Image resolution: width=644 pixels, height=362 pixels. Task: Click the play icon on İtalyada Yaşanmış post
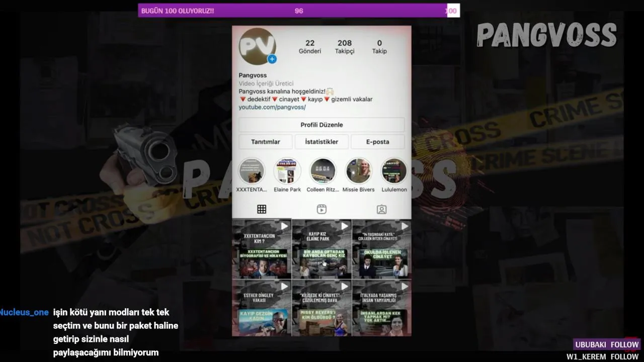[x=405, y=287]
